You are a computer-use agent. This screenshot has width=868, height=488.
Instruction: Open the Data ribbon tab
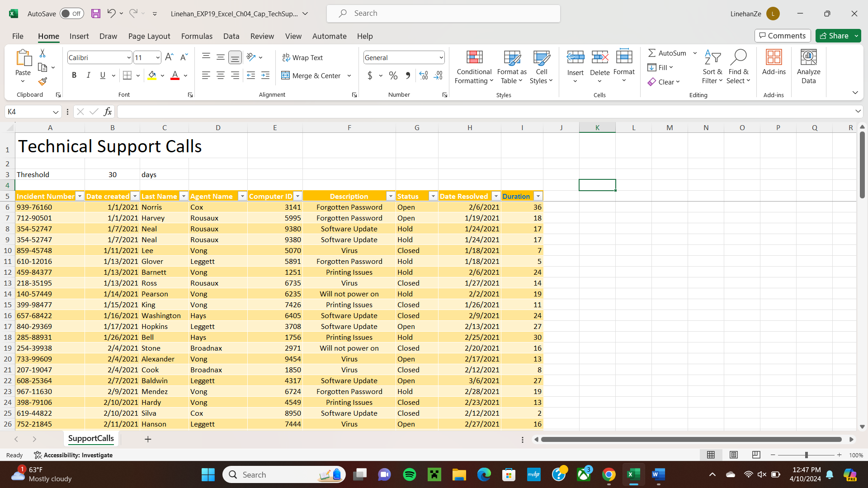[231, 36]
